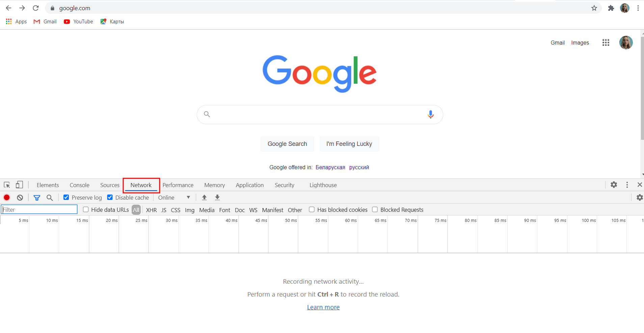Filter requests by WS type
644x333 pixels.
(253, 210)
